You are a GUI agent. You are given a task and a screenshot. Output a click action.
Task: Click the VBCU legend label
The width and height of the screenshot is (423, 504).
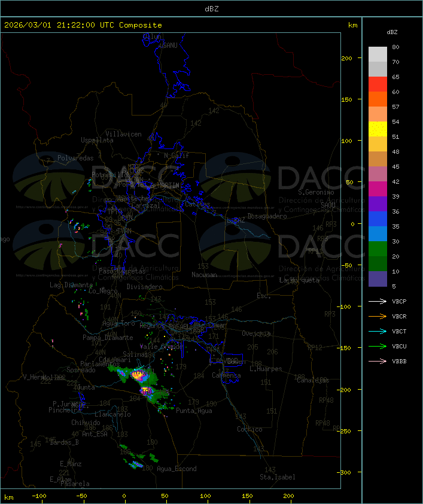399,346
